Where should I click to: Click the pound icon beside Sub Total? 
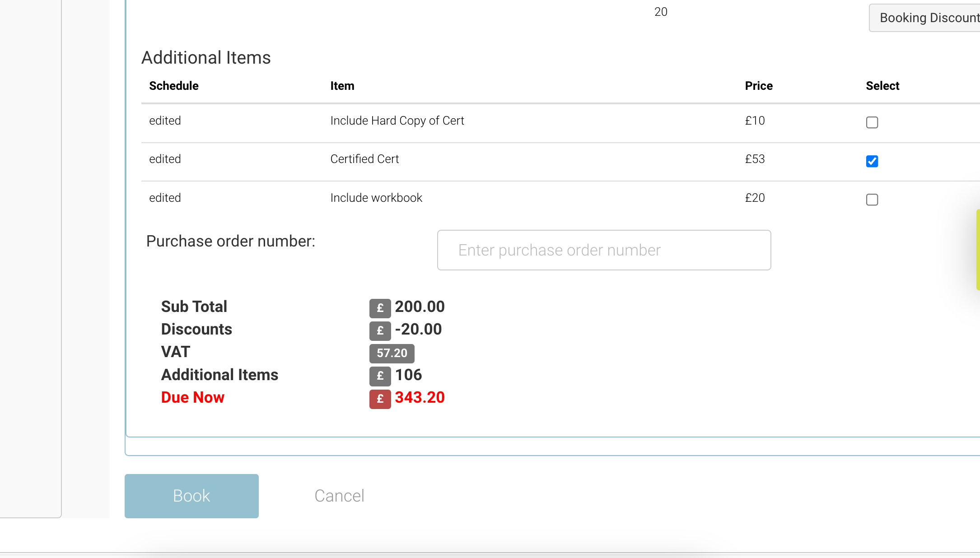click(380, 308)
